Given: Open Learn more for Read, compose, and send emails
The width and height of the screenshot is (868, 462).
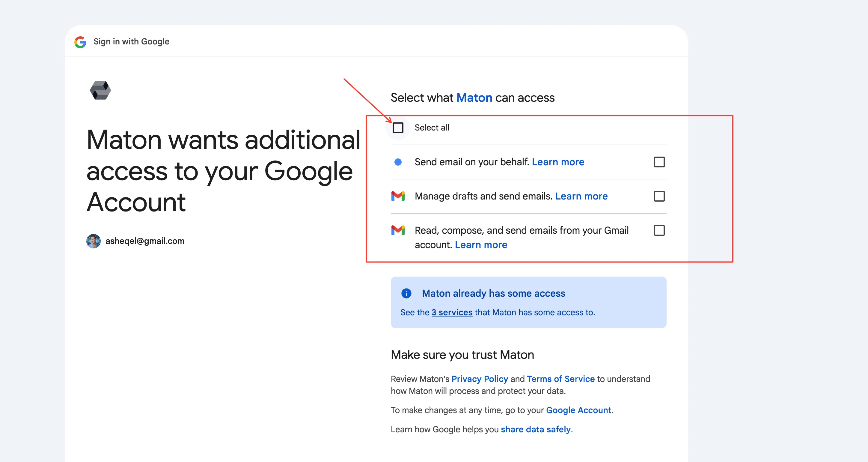Looking at the screenshot, I should [481, 245].
